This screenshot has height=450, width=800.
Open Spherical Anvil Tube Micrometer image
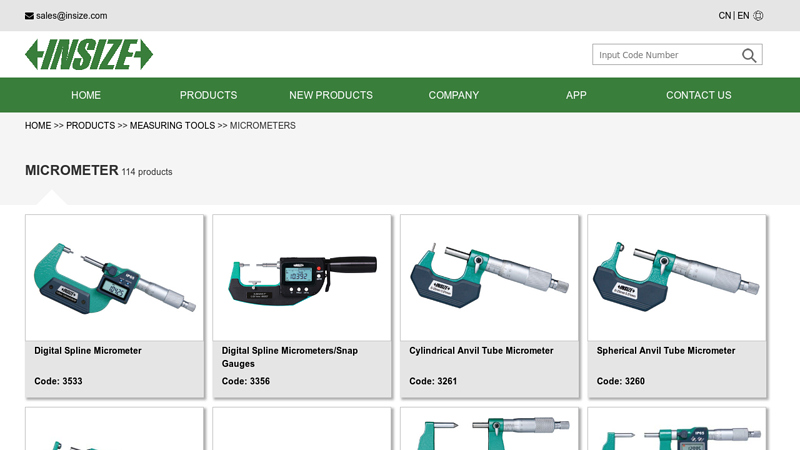tap(677, 278)
